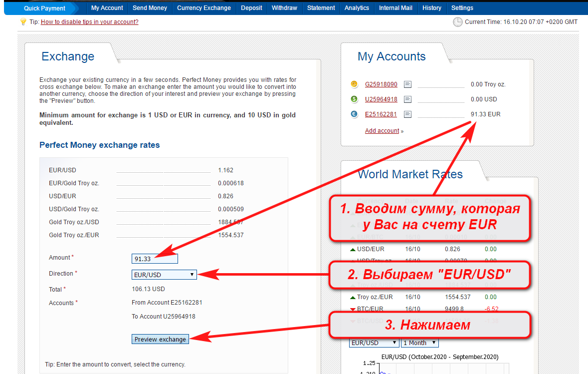
Task: Click the red down arrow beside BTC/EUR
Action: click(x=353, y=310)
